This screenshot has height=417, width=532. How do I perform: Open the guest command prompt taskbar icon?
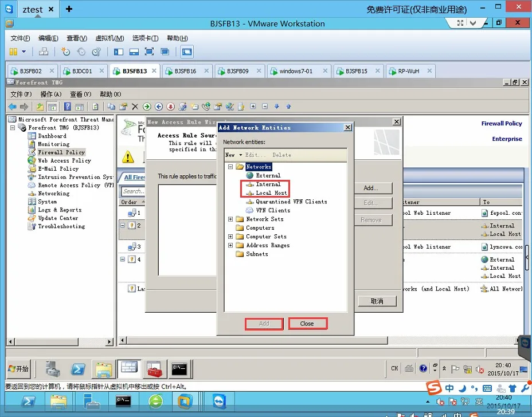click(179, 369)
